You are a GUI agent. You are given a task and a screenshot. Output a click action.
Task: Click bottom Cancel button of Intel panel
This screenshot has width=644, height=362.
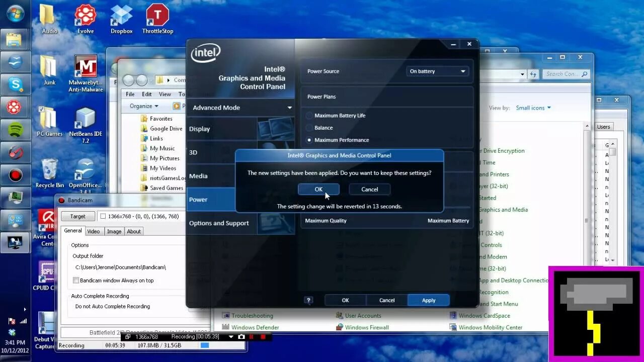[387, 300]
